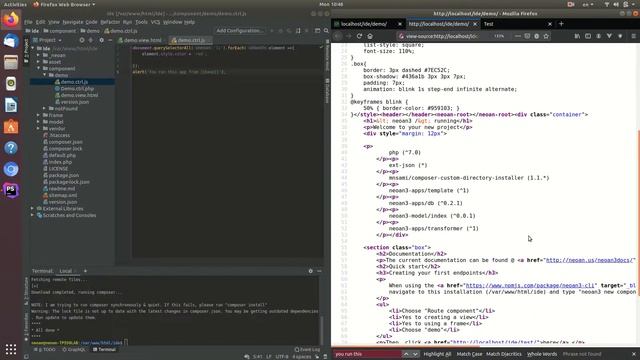Open the Files manager in the dock
Viewport: 640px width, 360px height.
pyautogui.click(x=11, y=62)
